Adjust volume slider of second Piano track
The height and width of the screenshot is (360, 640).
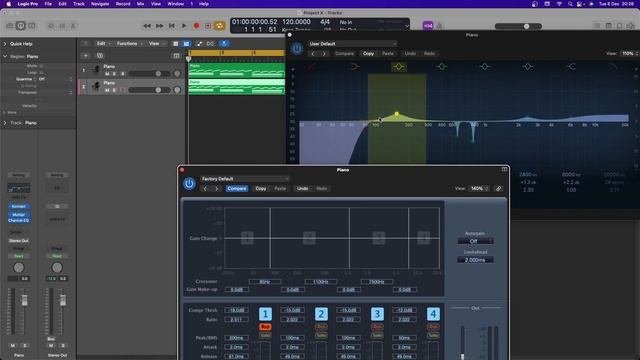pos(149,90)
